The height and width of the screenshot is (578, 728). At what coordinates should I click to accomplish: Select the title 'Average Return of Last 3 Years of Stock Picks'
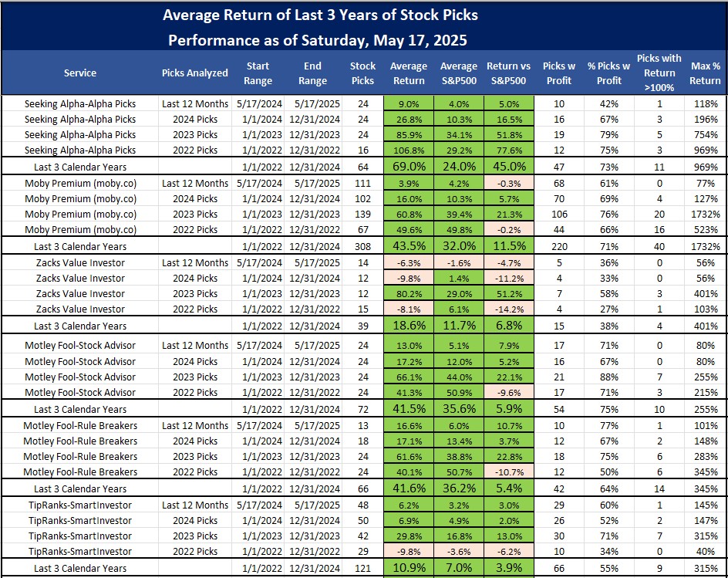tap(320, 15)
